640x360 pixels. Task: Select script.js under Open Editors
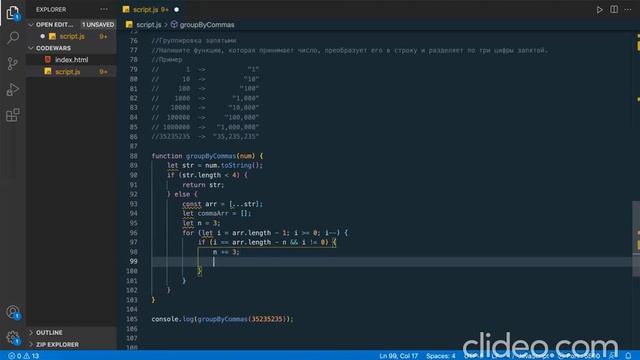pyautogui.click(x=72, y=36)
